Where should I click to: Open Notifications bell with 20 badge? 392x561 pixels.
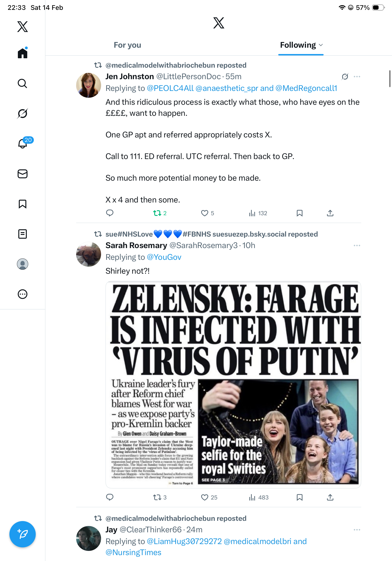click(23, 144)
